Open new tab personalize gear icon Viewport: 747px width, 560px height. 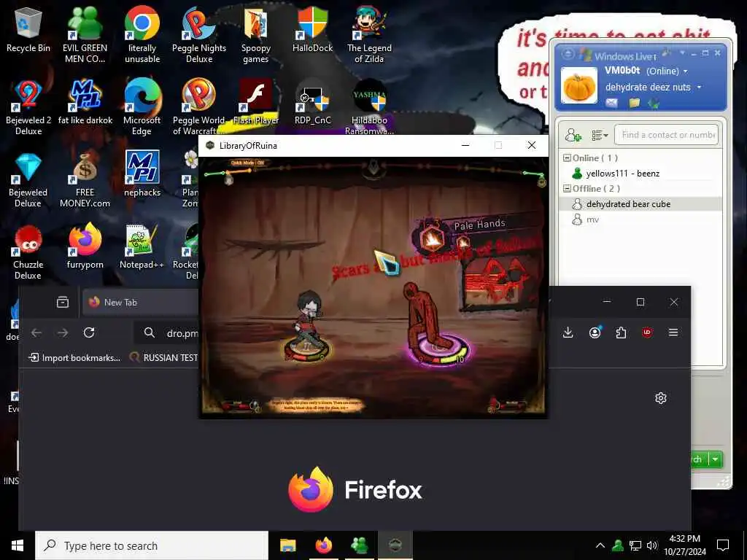[661, 398]
